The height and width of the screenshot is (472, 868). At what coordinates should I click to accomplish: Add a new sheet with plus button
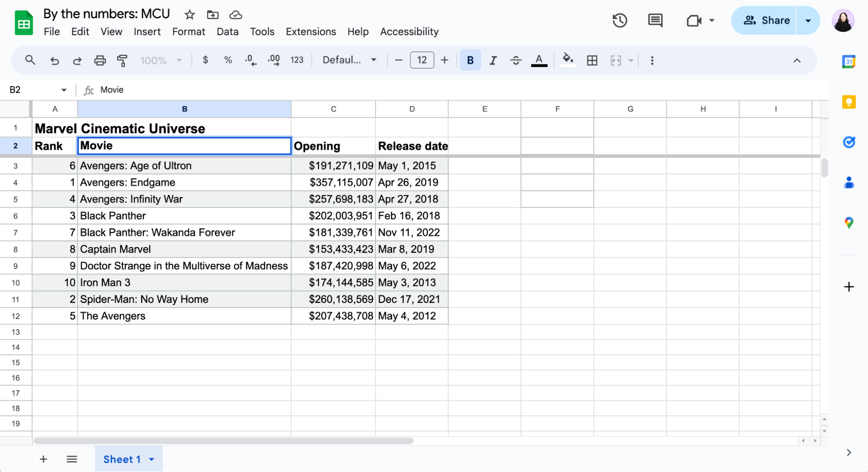pyautogui.click(x=43, y=459)
